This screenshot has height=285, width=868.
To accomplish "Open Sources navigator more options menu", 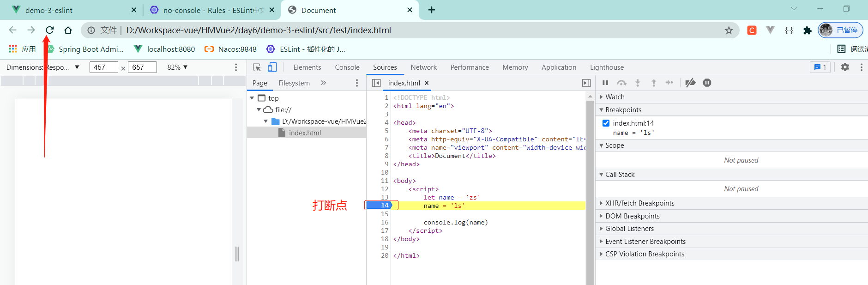I will click(357, 83).
